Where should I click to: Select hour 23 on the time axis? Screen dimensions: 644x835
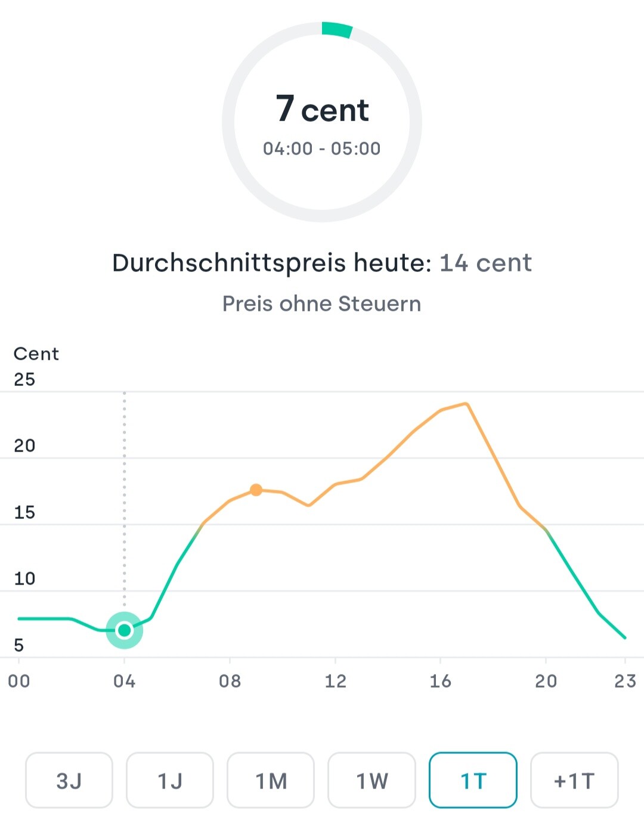625,681
